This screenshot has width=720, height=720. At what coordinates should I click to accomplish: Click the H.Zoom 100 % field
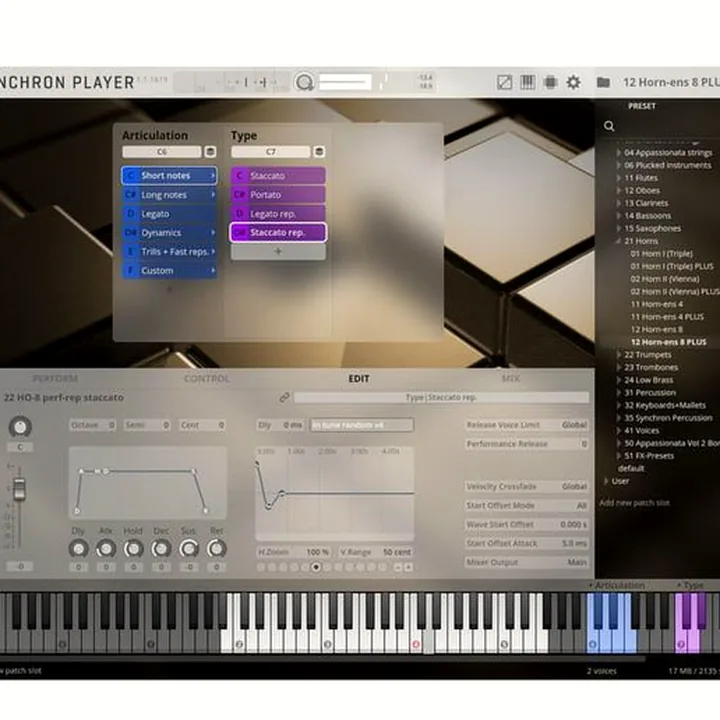[294, 552]
